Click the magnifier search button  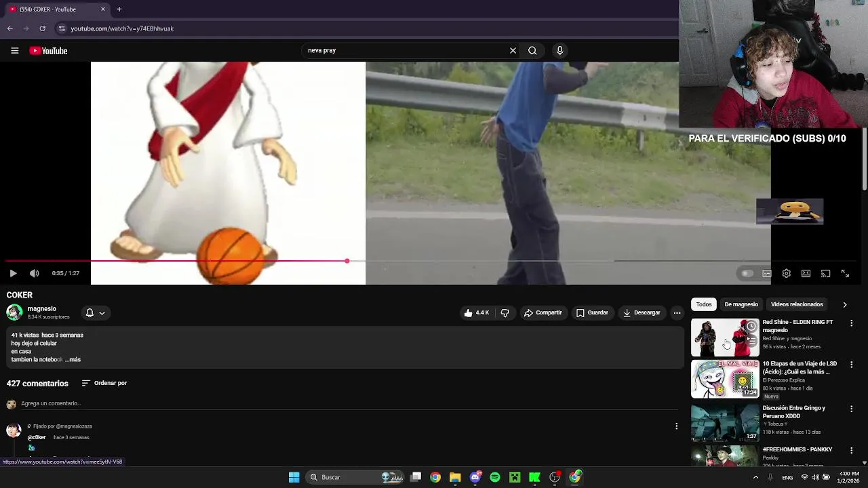(532, 50)
